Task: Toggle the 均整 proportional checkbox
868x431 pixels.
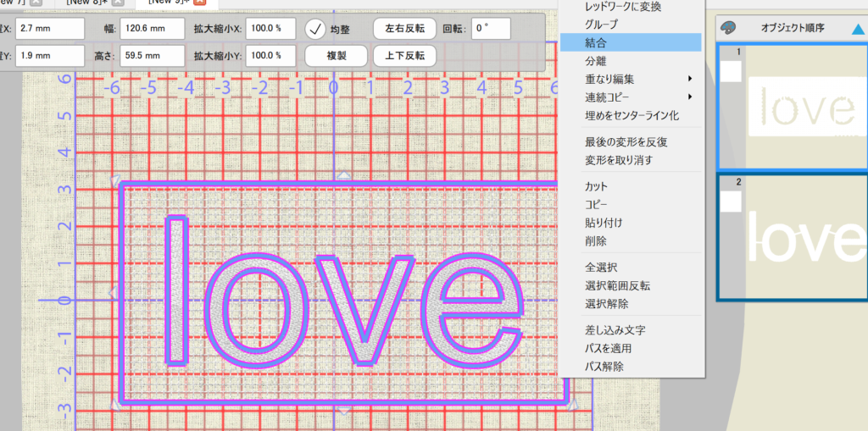Action: [x=317, y=28]
